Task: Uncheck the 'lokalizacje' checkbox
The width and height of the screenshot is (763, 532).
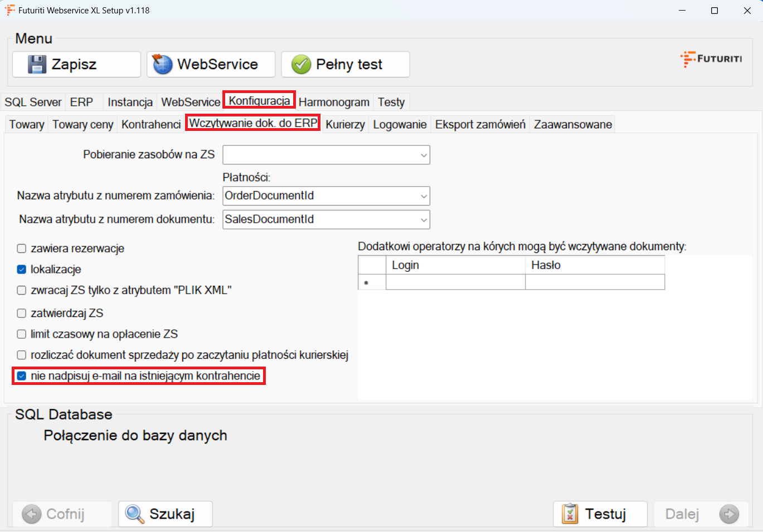Action: click(x=22, y=270)
